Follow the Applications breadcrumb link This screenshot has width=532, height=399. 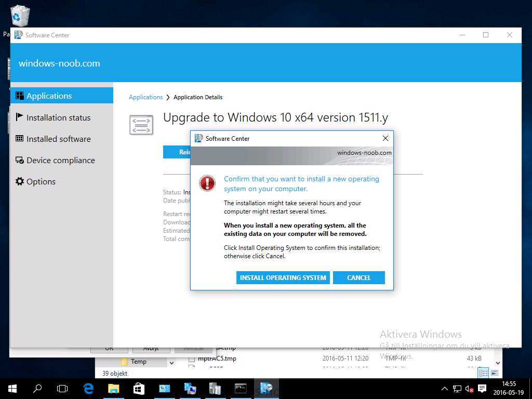pos(145,97)
